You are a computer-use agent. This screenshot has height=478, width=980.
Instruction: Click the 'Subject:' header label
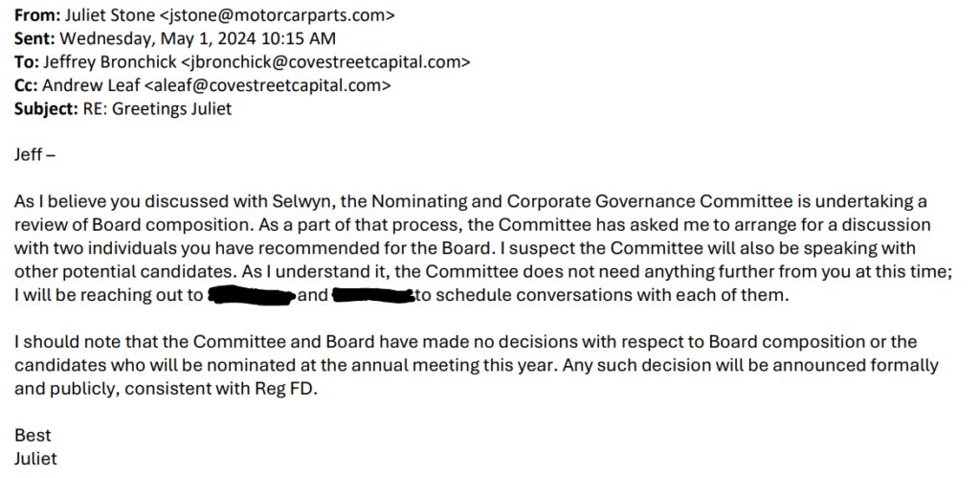(46, 108)
